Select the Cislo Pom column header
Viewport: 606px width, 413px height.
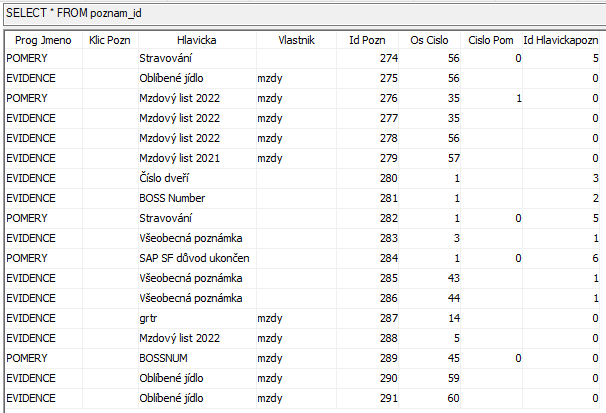[x=491, y=40]
